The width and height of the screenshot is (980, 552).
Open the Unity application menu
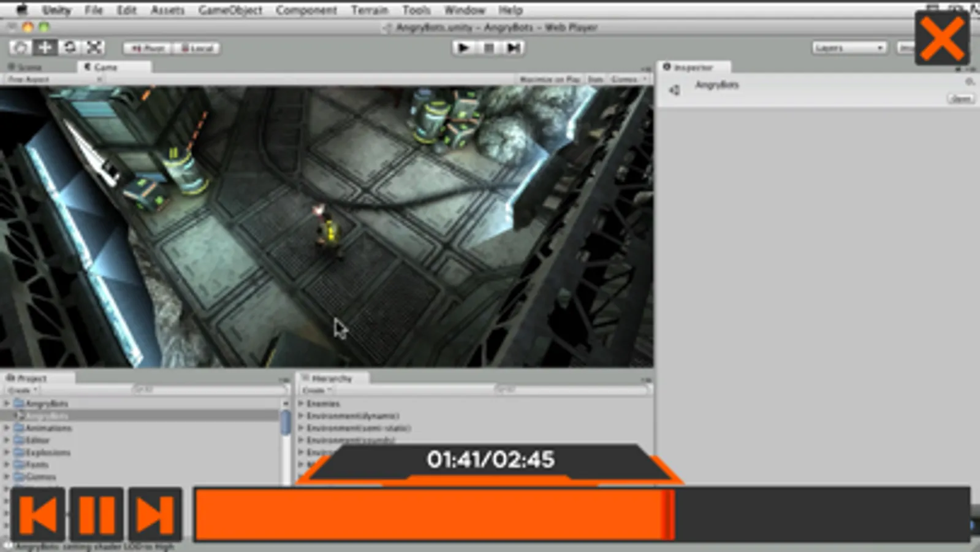pyautogui.click(x=56, y=10)
